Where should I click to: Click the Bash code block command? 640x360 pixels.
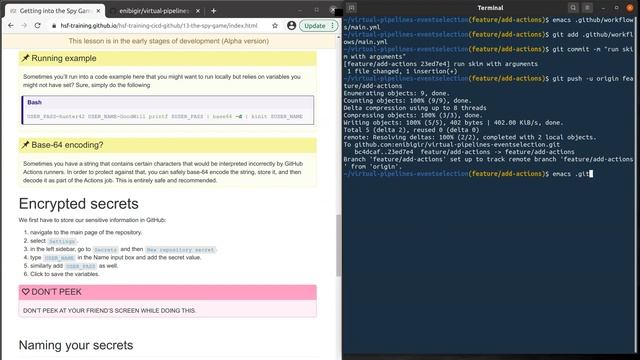[165, 116]
